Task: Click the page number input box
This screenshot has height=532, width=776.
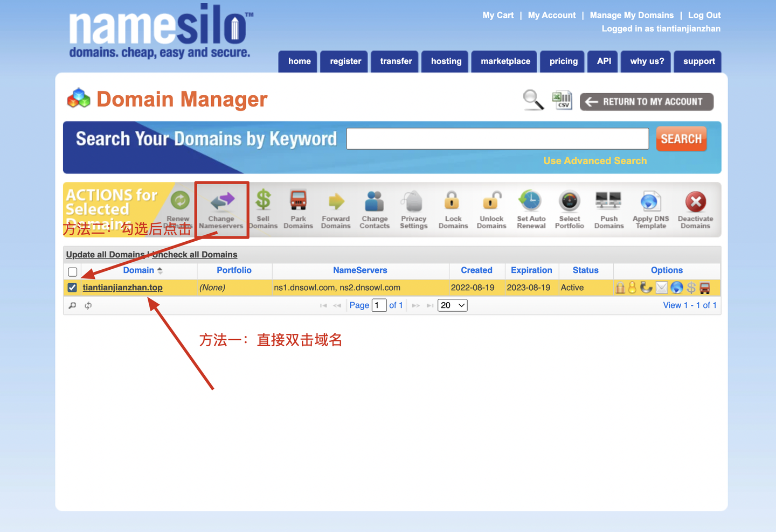Action: pyautogui.click(x=379, y=305)
